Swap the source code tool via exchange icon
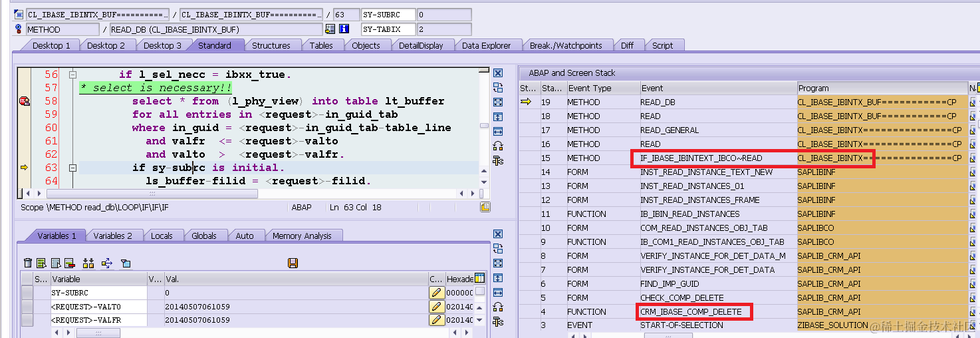Screen dimensions: 980x338 498,88
